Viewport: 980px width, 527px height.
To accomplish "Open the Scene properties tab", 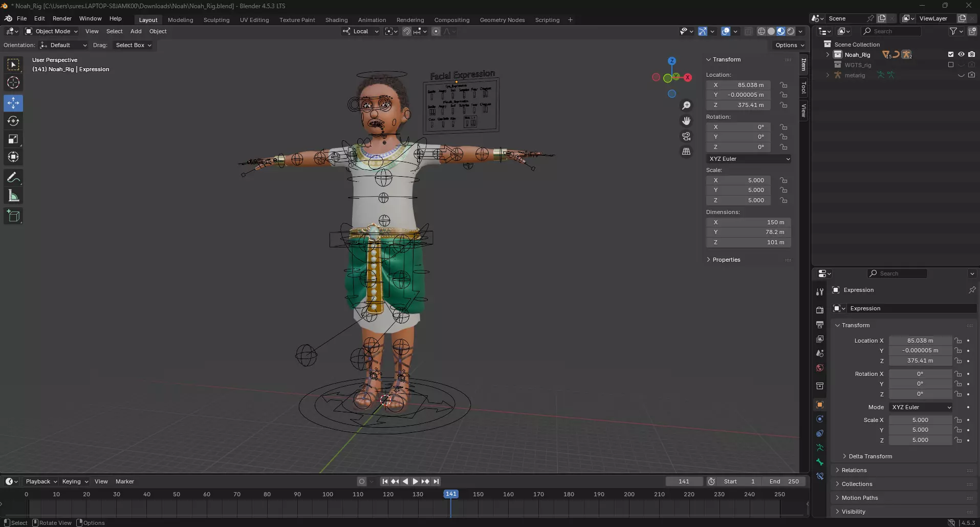I will (820, 353).
